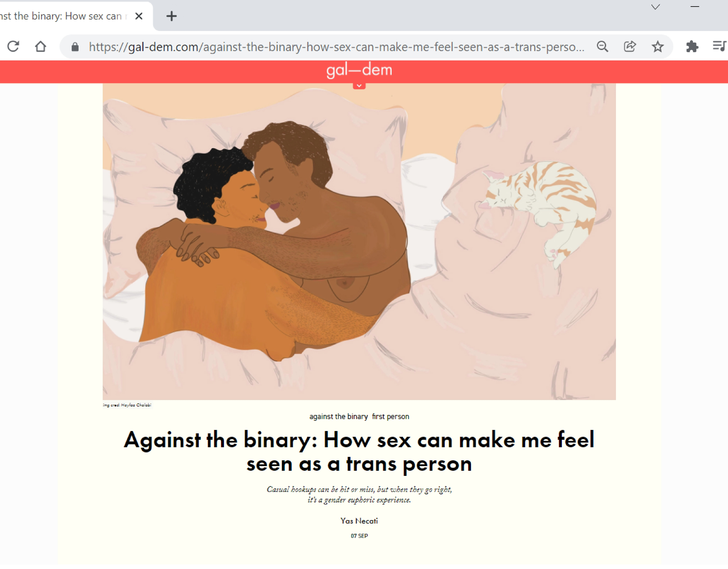Minimize the browser window

695,7
